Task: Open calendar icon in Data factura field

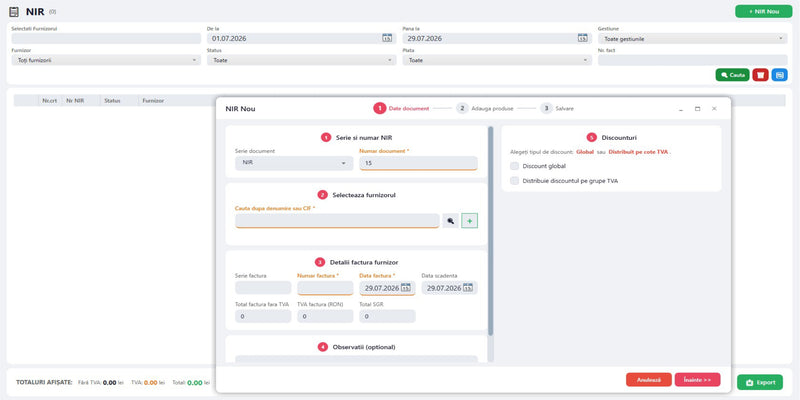Action: click(406, 288)
